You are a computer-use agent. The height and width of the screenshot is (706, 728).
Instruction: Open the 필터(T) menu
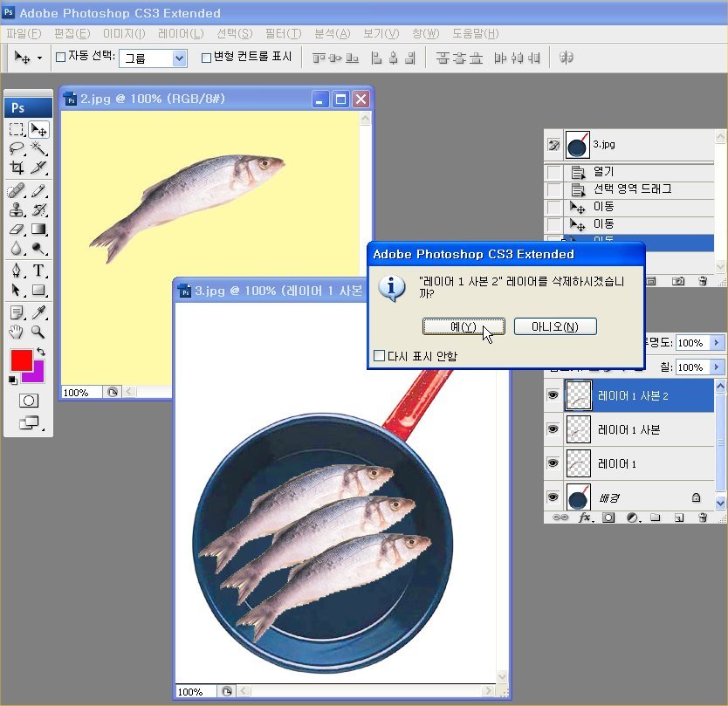282,33
